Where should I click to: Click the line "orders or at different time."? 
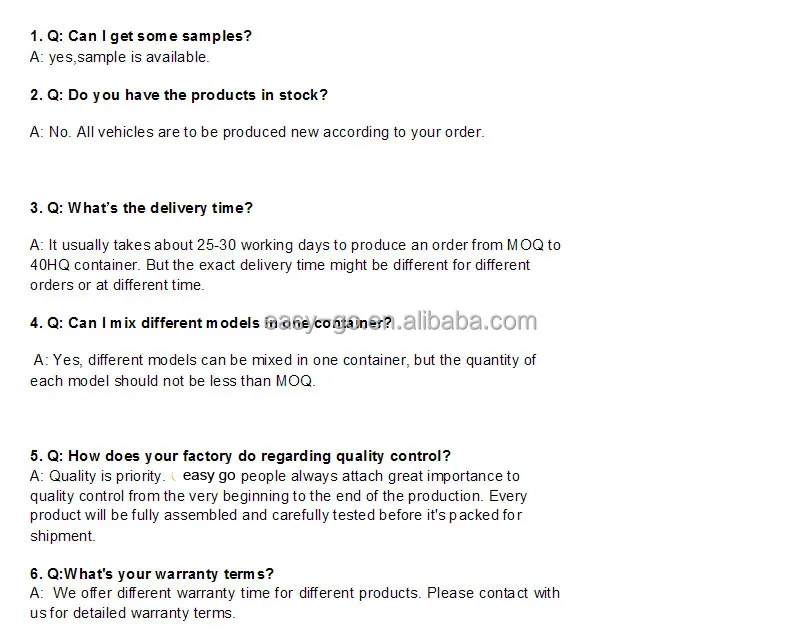pyautogui.click(x=117, y=285)
